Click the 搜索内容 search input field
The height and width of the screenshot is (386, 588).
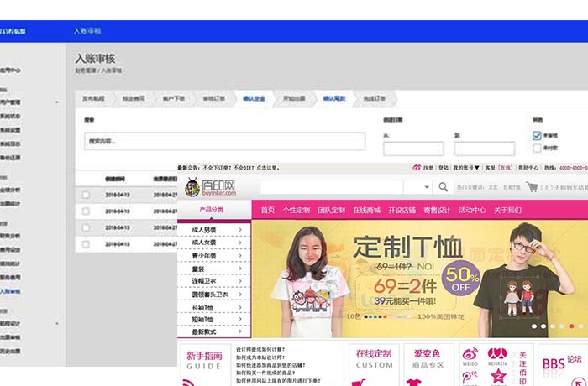coord(225,141)
